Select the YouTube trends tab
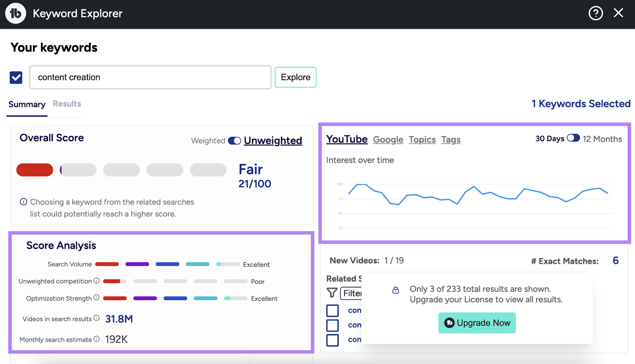This screenshot has height=364, width=635. tap(347, 139)
